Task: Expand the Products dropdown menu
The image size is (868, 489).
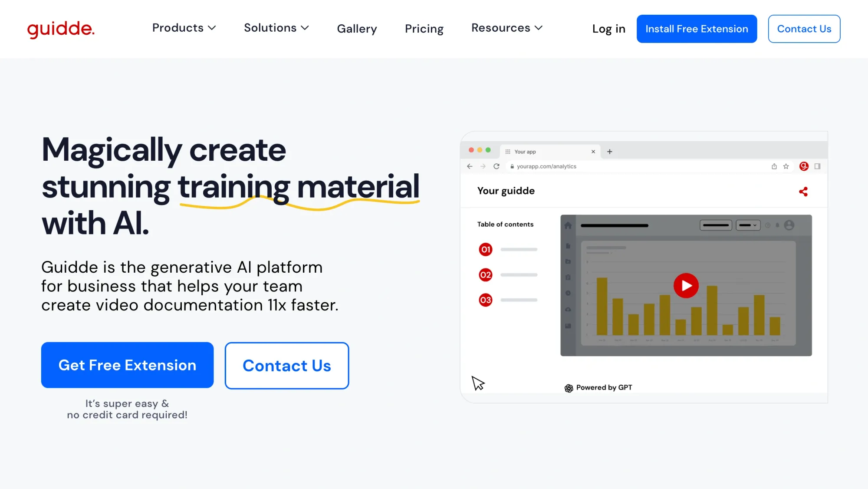Action: coord(184,28)
